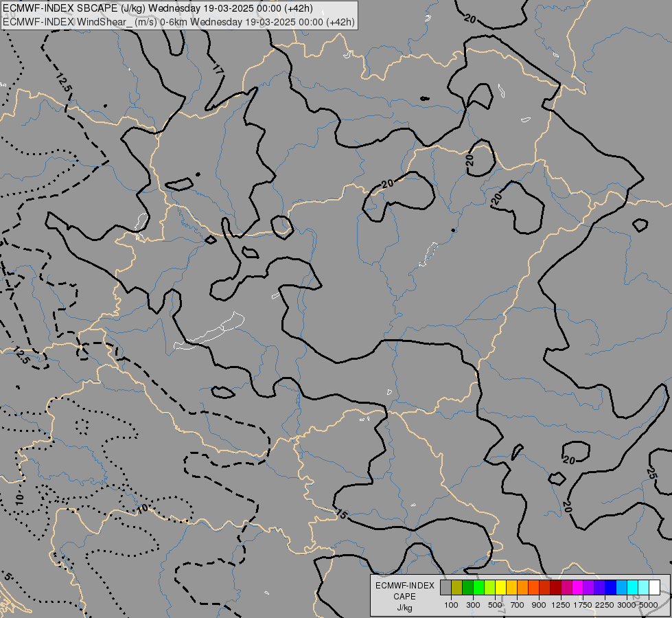672x618 pixels.
Task: Click the legend value '2250'
Action: tap(605, 605)
